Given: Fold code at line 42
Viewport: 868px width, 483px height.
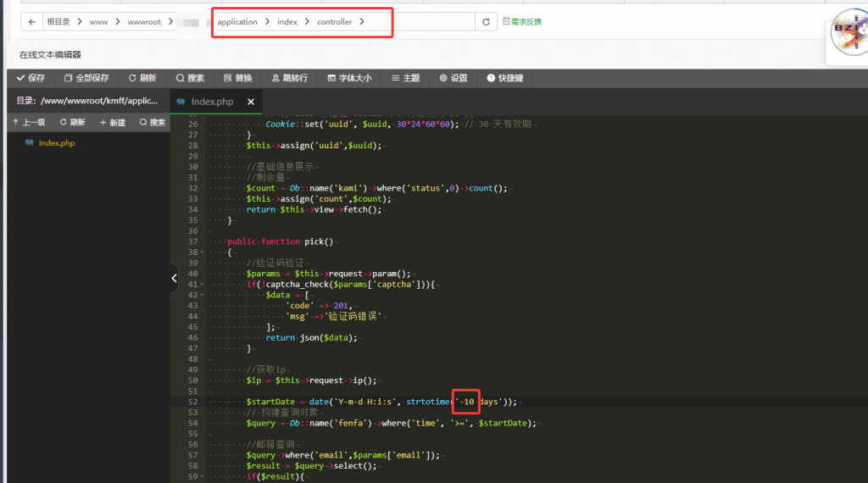Looking at the screenshot, I should click(202, 295).
